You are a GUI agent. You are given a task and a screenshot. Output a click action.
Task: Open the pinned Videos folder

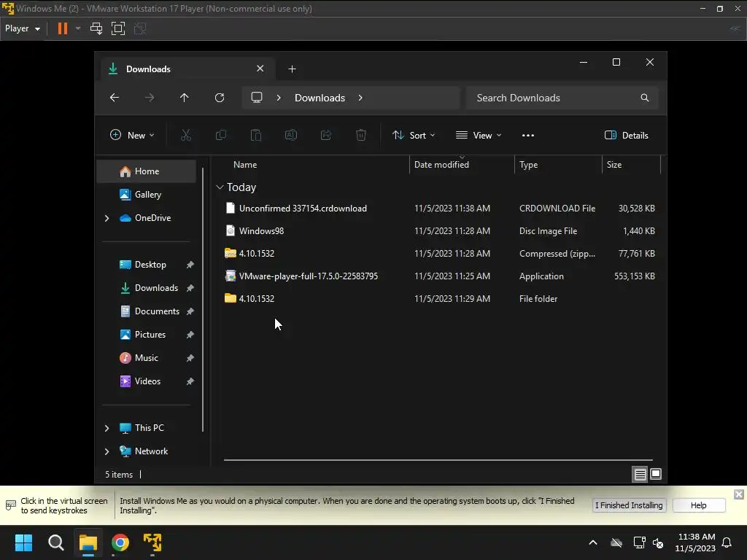pos(147,381)
